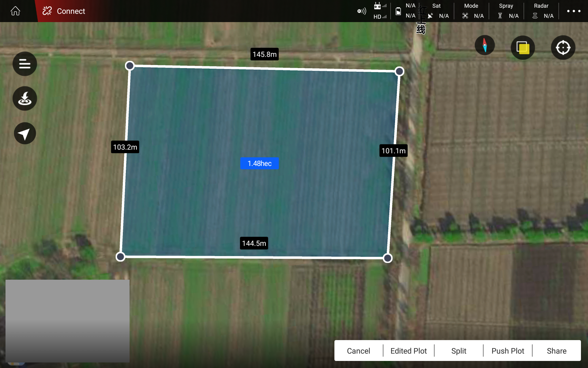Expand the left hamburger side menu
The width and height of the screenshot is (588, 368).
pyautogui.click(x=24, y=64)
